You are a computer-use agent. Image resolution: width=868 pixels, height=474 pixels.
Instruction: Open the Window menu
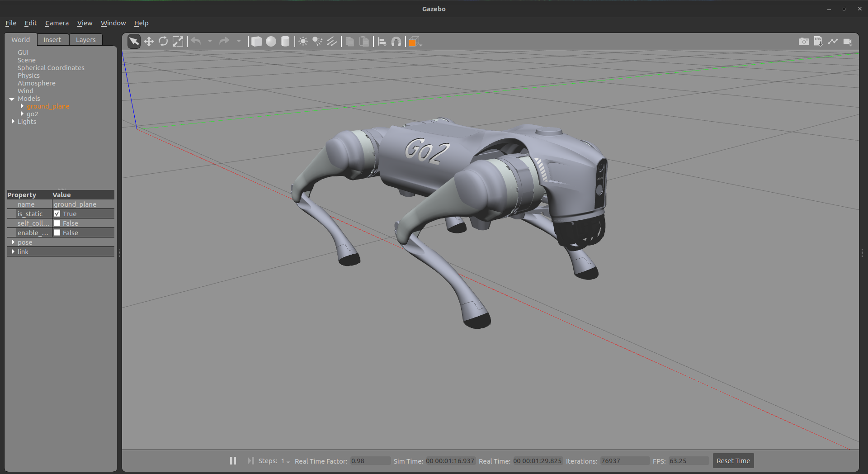113,23
